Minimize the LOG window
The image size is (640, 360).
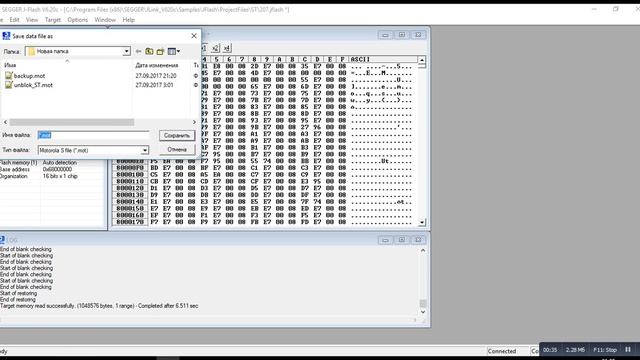point(385,240)
